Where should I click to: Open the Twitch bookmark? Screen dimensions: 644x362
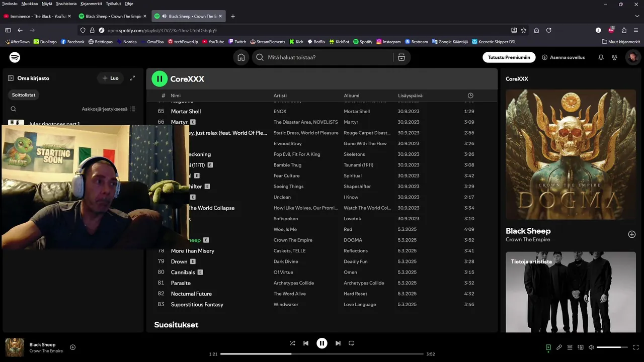point(237,42)
